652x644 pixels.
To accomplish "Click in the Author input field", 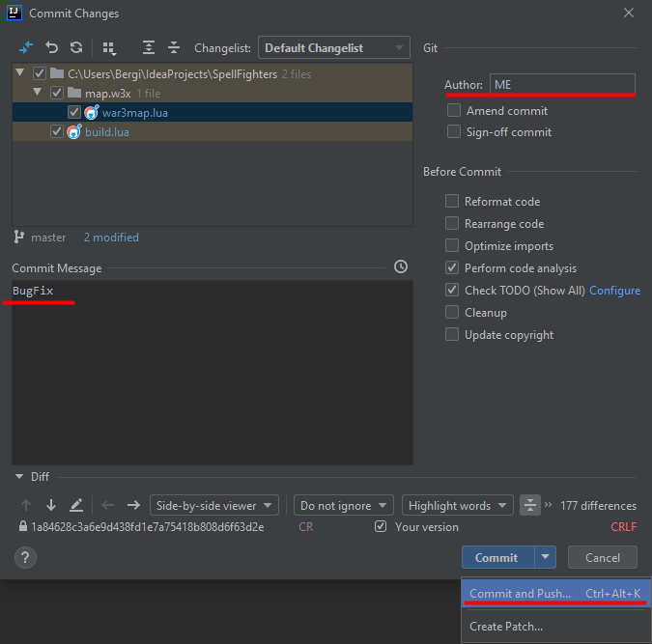I will click(562, 84).
